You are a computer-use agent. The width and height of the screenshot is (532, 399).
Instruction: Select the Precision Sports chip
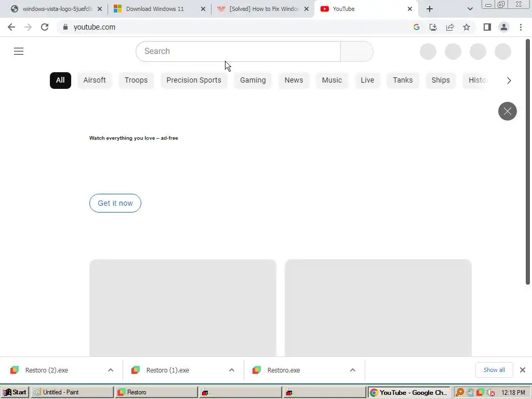pyautogui.click(x=194, y=81)
